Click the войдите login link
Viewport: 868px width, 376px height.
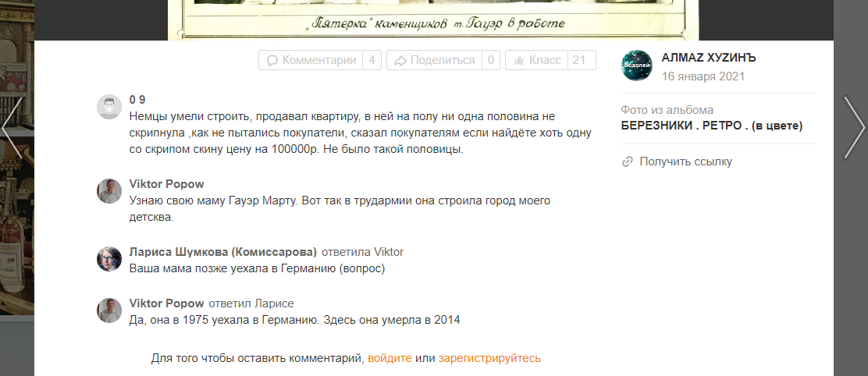point(390,358)
